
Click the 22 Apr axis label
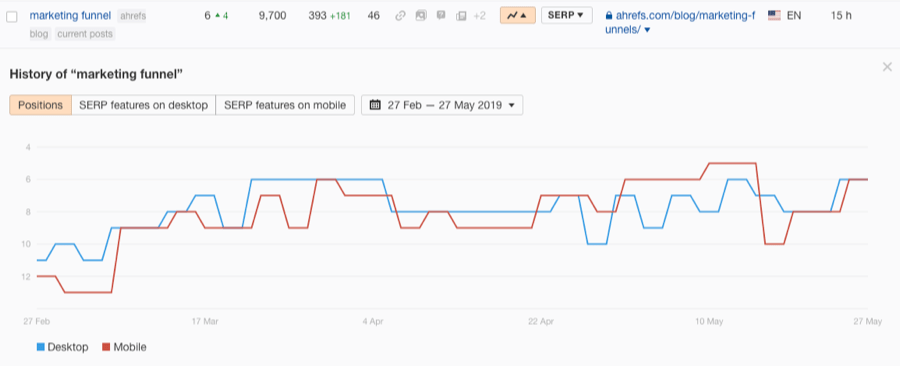542,322
